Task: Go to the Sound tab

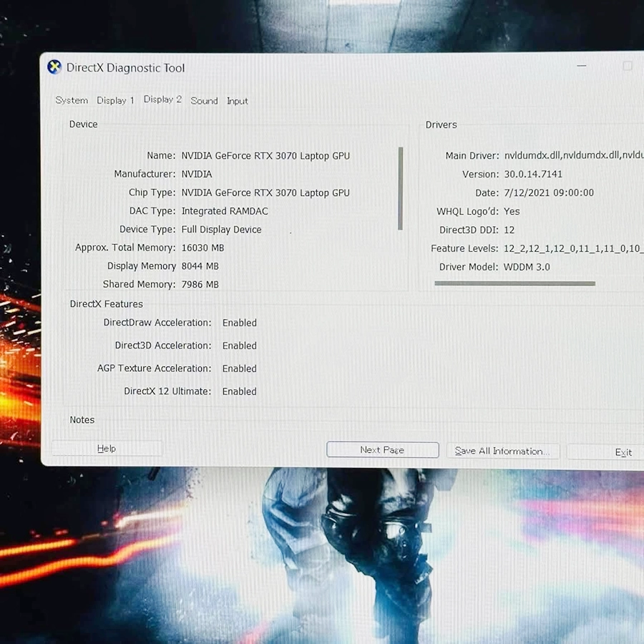Action: tap(204, 101)
